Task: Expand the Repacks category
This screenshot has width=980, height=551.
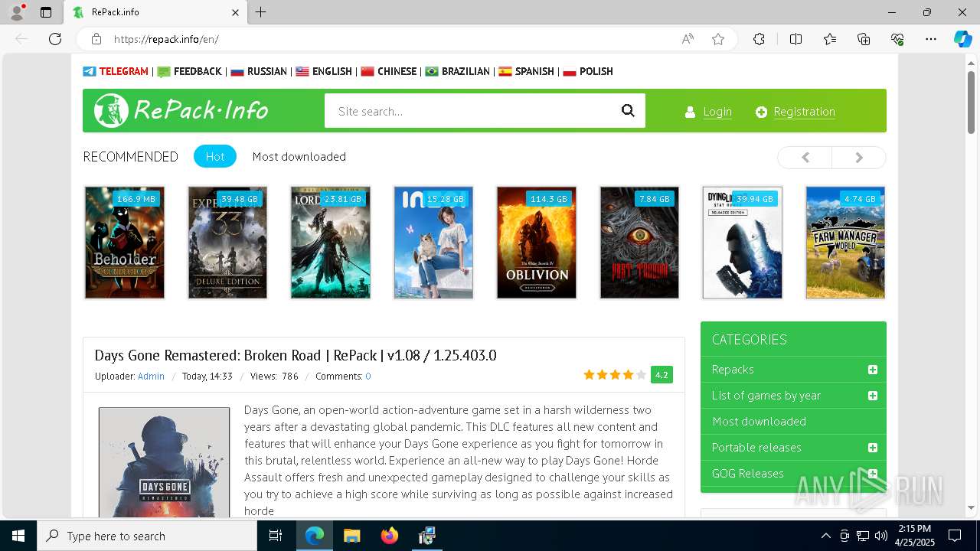Action: (872, 370)
